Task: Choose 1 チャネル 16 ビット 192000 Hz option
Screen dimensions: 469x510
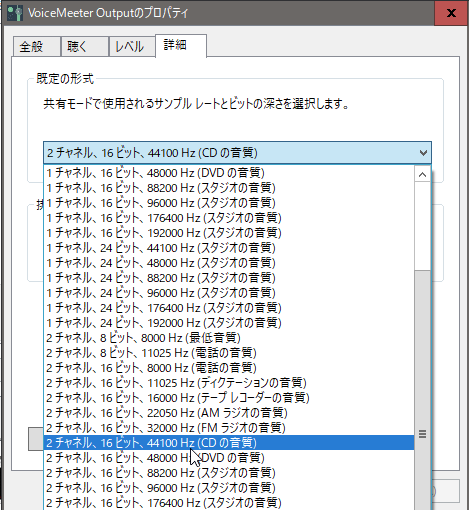Action: (x=229, y=233)
